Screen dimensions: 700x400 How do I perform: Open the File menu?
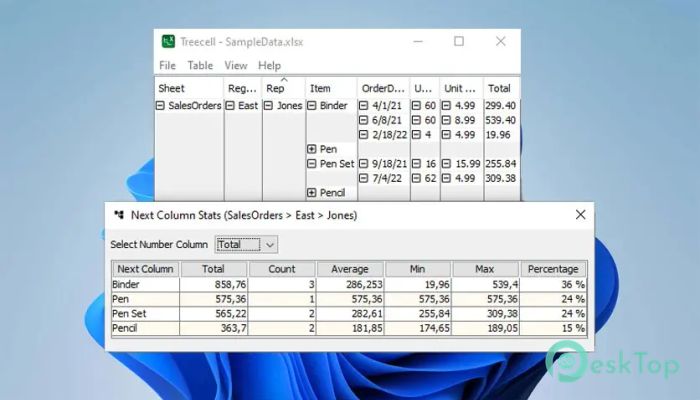click(x=167, y=66)
